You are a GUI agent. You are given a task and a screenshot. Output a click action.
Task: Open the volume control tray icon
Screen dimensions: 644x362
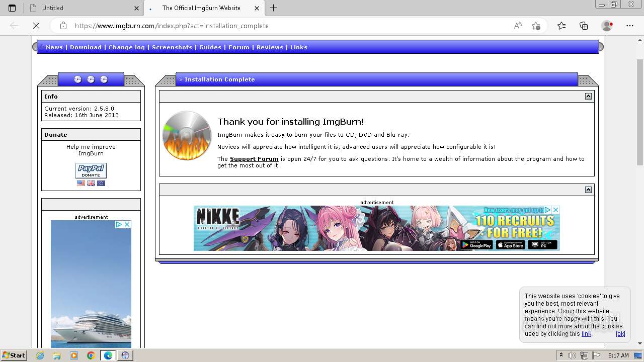[572, 355]
